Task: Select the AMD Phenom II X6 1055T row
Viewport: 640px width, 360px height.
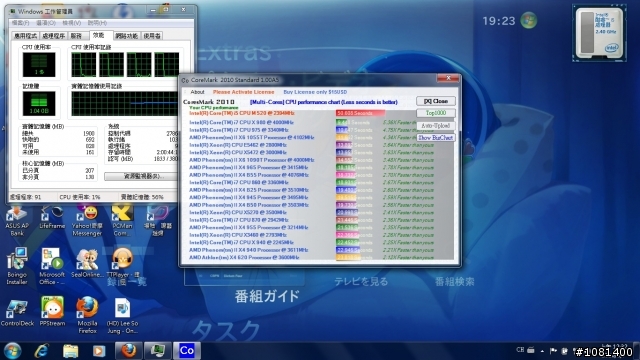Action: coord(251,138)
